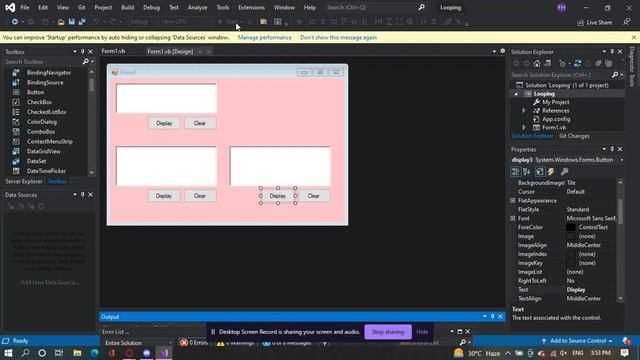Switch to the Form1.vb code tab
The height and width of the screenshot is (360, 640).
pos(113,51)
